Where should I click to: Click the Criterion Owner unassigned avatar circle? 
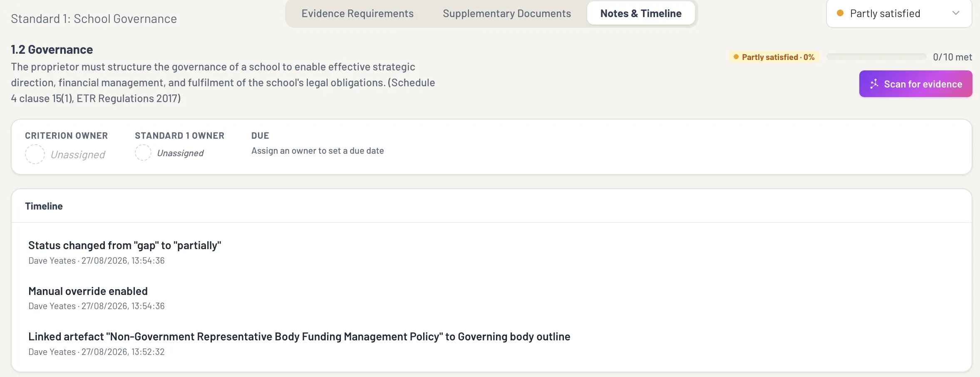[35, 154]
